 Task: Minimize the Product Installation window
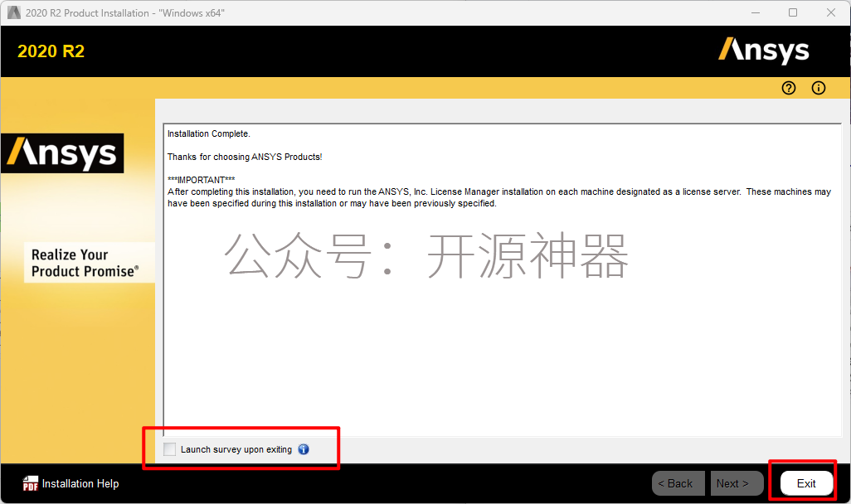point(756,12)
